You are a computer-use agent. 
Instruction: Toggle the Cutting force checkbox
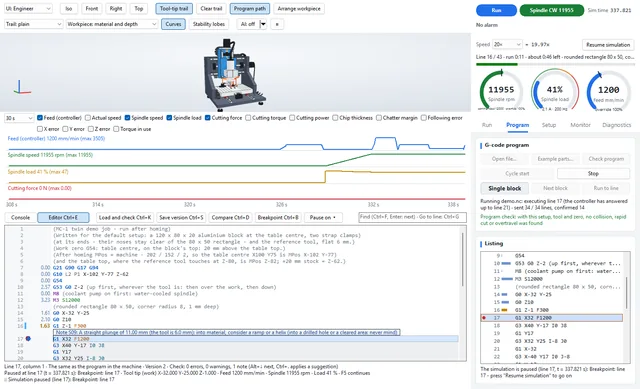pyautogui.click(x=207, y=118)
